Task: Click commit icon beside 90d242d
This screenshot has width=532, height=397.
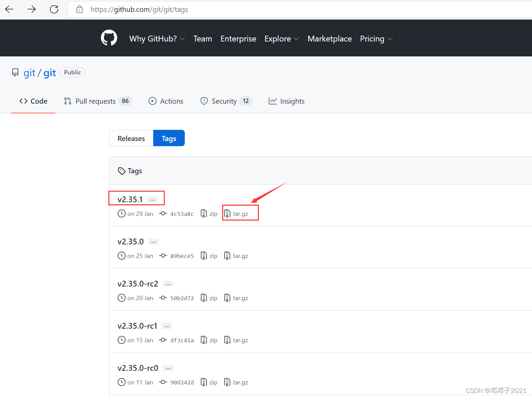Action: [163, 382]
